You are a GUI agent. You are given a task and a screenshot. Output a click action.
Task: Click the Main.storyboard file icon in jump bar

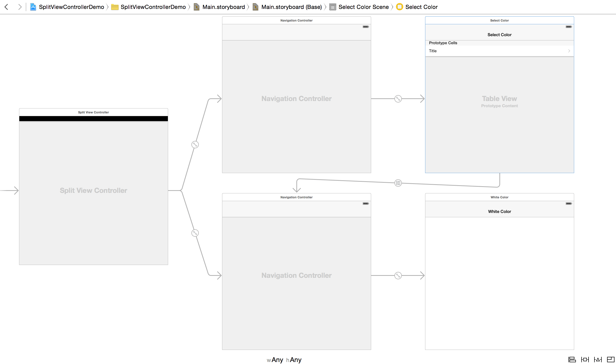(197, 7)
